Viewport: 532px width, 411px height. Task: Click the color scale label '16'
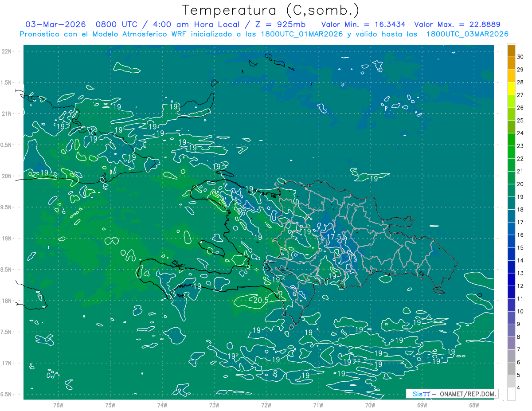pos(520,235)
